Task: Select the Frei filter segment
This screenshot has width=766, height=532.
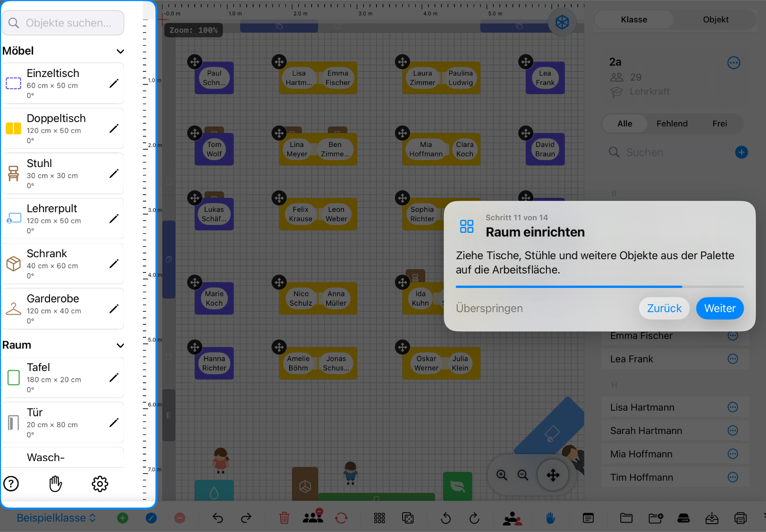Action: click(x=720, y=124)
